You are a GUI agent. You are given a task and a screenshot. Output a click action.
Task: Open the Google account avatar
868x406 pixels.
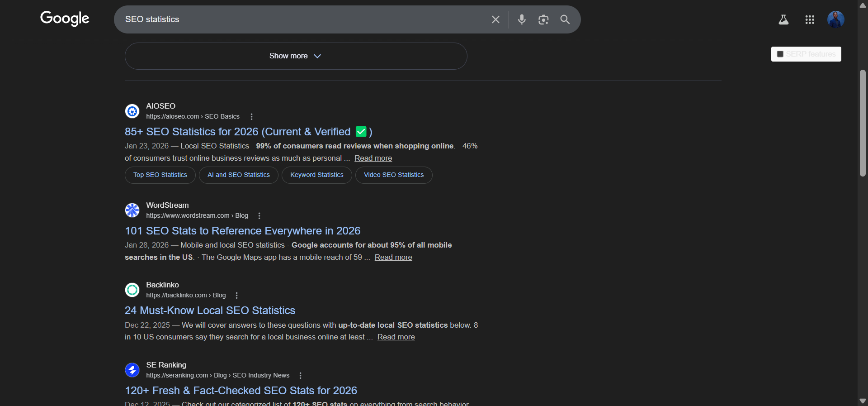[836, 19]
